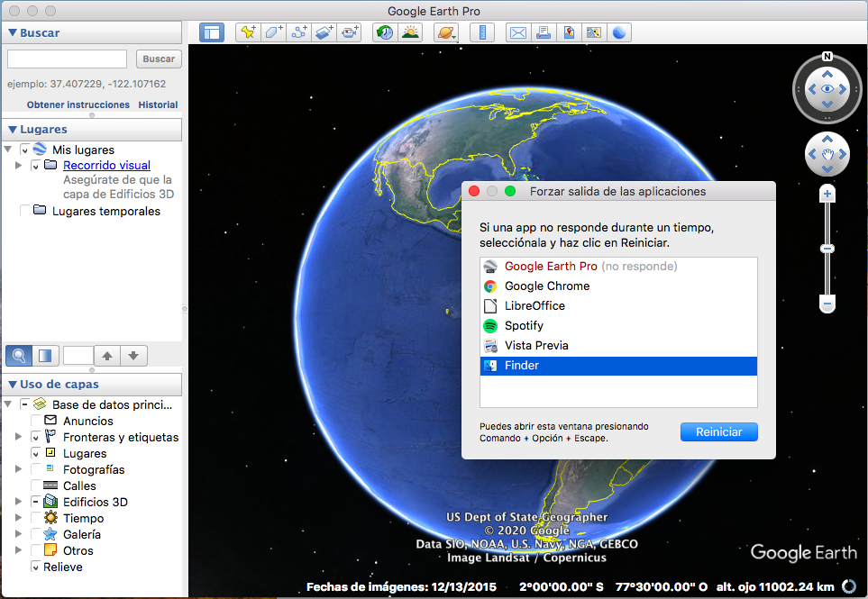
Task: Expand the Galería layer node
Action: click(x=18, y=534)
